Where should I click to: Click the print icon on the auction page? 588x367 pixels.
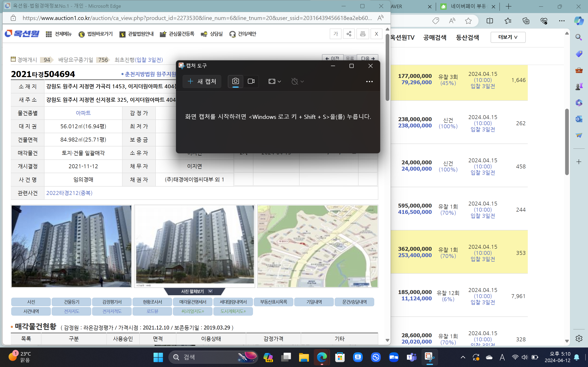point(363,34)
